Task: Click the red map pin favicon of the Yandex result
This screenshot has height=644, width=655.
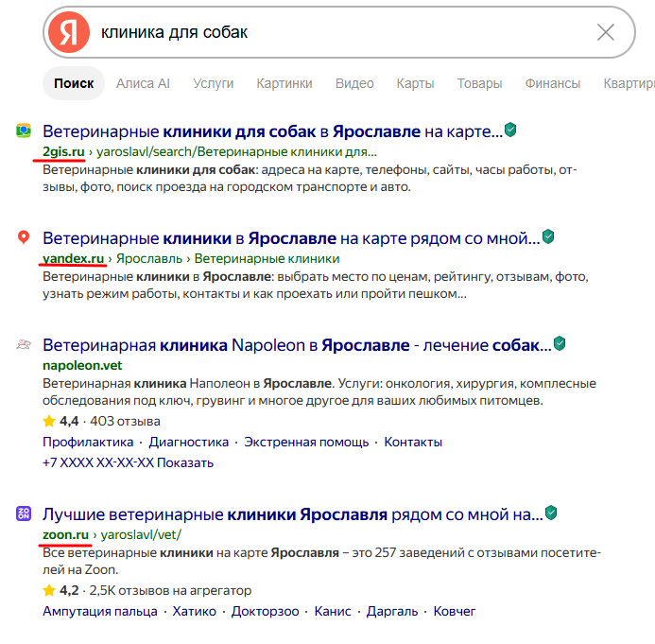Action: (x=24, y=237)
